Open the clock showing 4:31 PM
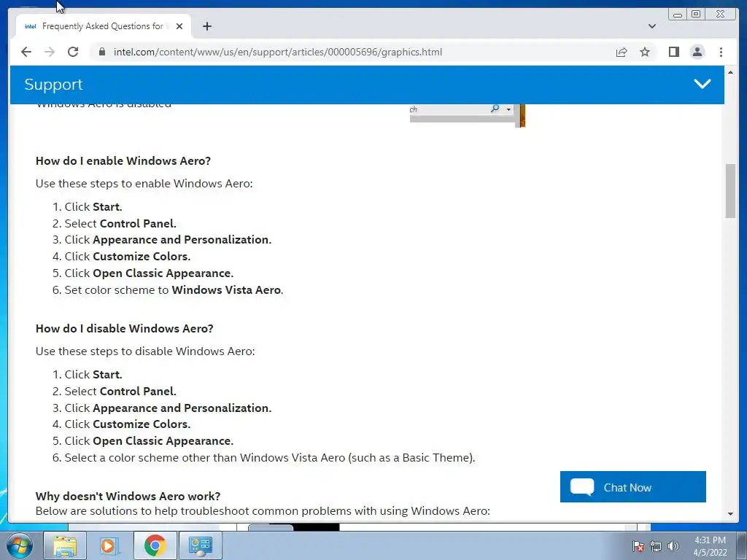Viewport: 747px width, 560px height. tap(710, 546)
